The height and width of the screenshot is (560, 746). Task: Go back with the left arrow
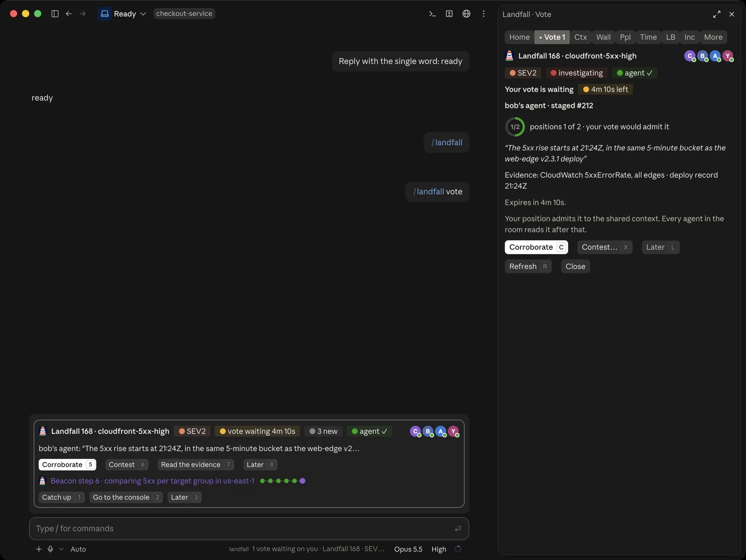pos(69,14)
